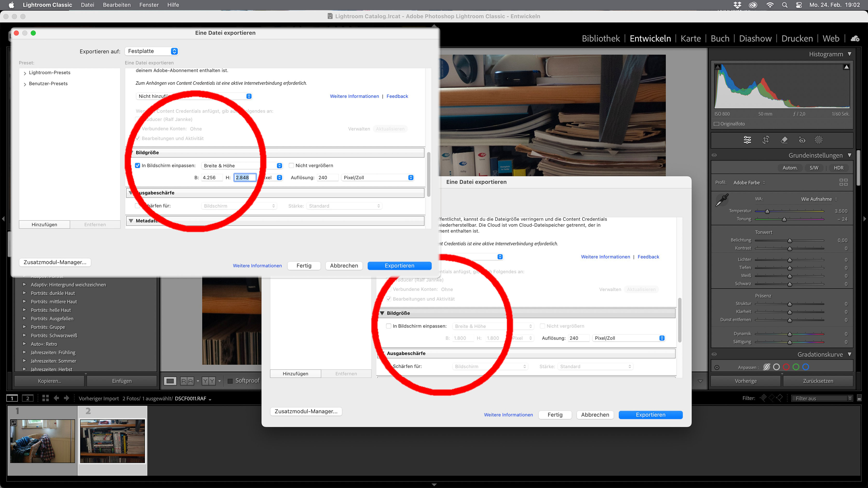Viewport: 868px width, 488px height.
Task: Check In Bildschirm einpassen in rear export dialog
Action: [x=388, y=326]
